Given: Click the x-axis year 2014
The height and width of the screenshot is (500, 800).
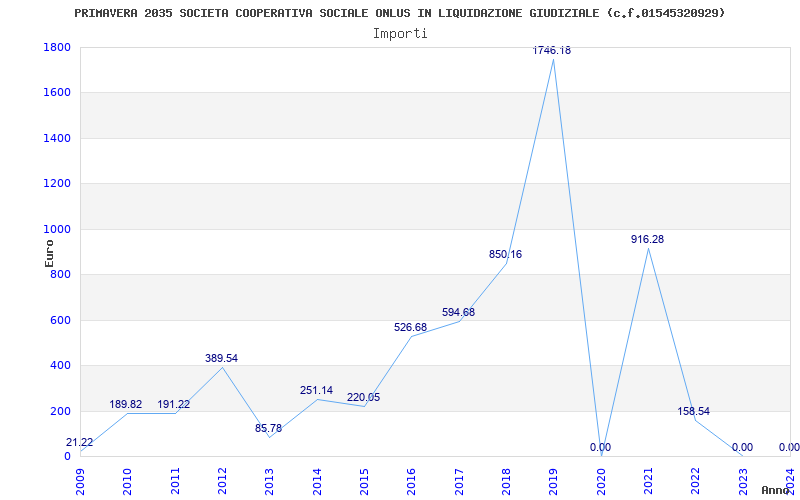Looking at the screenshot, I should point(317,482).
